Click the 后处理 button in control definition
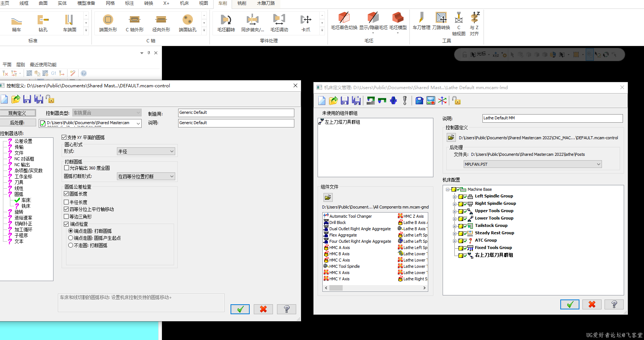The height and width of the screenshot is (340, 644). point(17,123)
